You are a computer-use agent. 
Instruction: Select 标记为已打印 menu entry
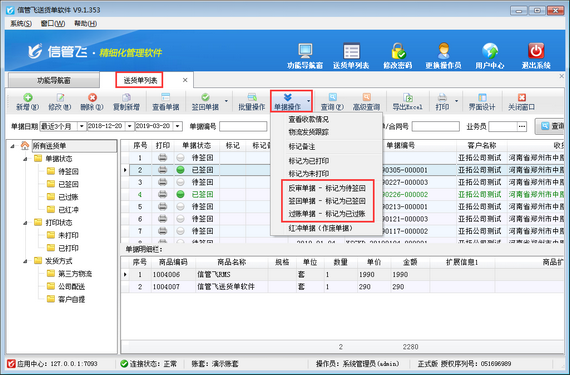(309, 161)
